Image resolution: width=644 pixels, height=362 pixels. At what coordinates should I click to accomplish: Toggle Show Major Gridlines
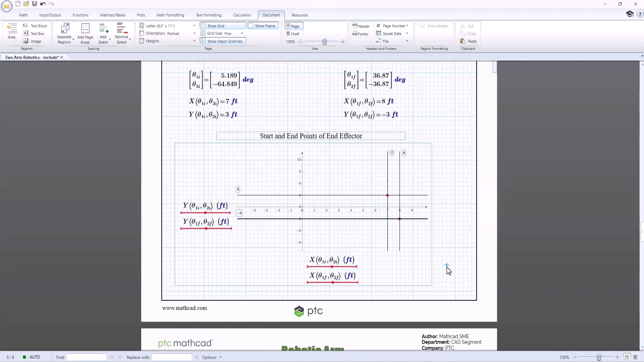223,41
